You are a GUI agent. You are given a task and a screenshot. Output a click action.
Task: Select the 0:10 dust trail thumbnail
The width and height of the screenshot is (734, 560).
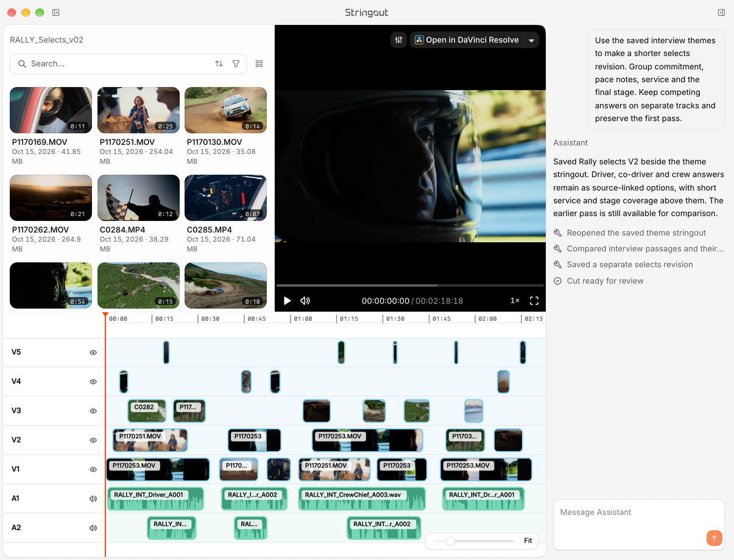(x=225, y=285)
